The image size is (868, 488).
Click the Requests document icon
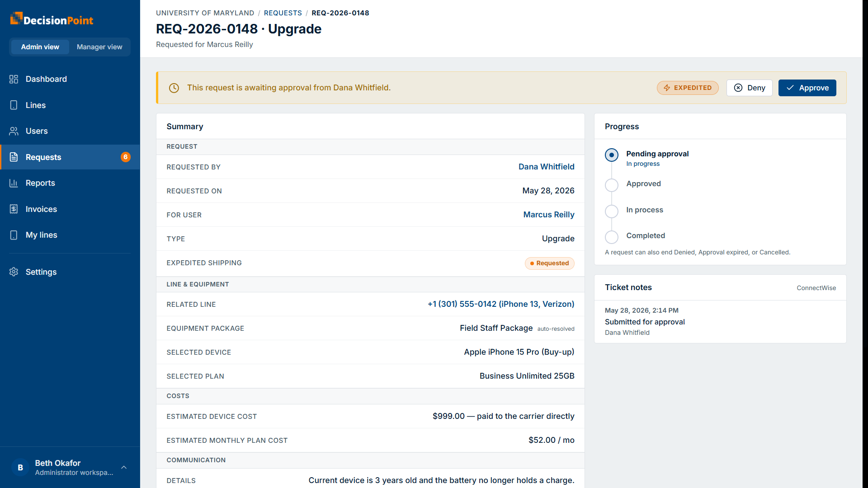click(14, 157)
